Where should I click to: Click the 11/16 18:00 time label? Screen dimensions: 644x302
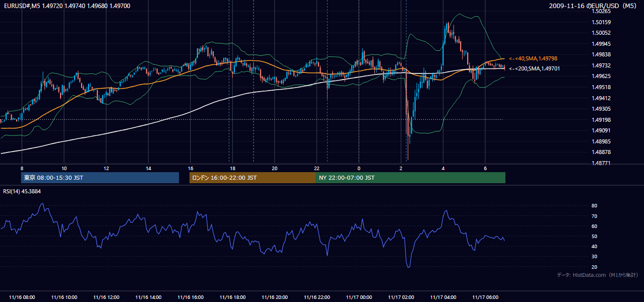[232, 297]
